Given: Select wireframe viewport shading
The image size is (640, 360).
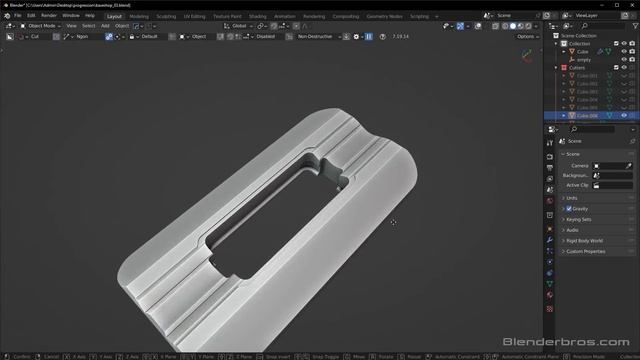Looking at the screenshot, I should click(x=505, y=26).
